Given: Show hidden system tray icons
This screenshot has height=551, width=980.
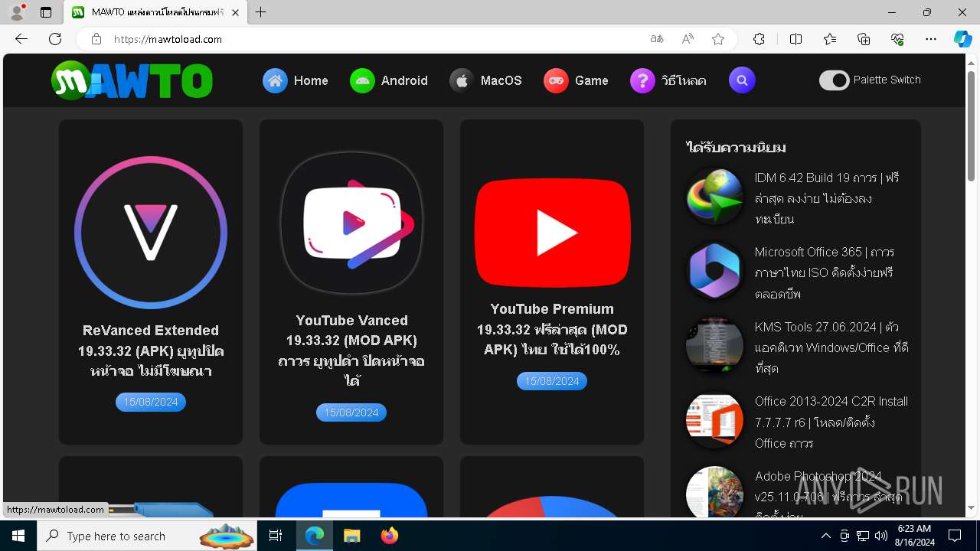Looking at the screenshot, I should pos(825,536).
